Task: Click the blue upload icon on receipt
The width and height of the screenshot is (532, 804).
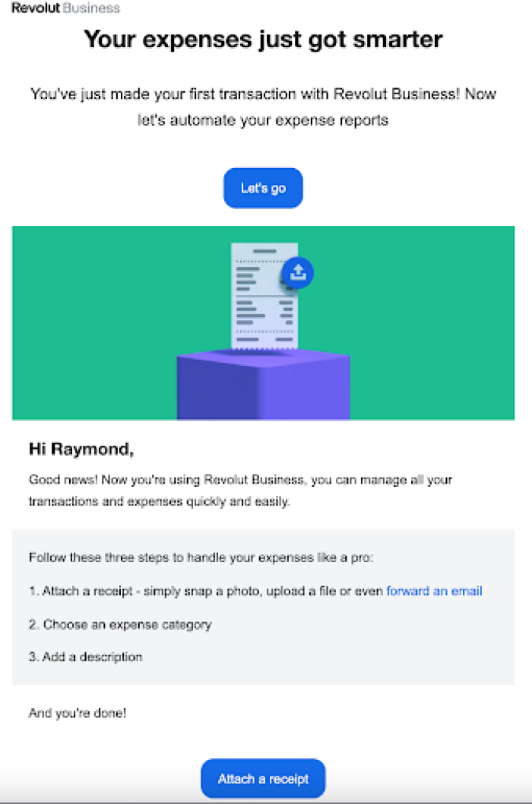Action: [298, 273]
